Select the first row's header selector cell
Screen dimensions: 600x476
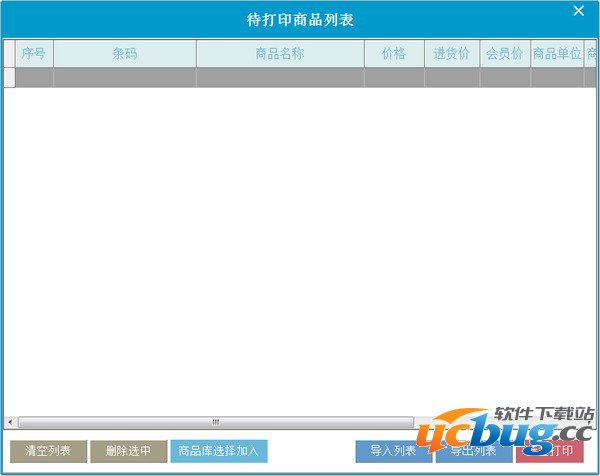click(9, 77)
